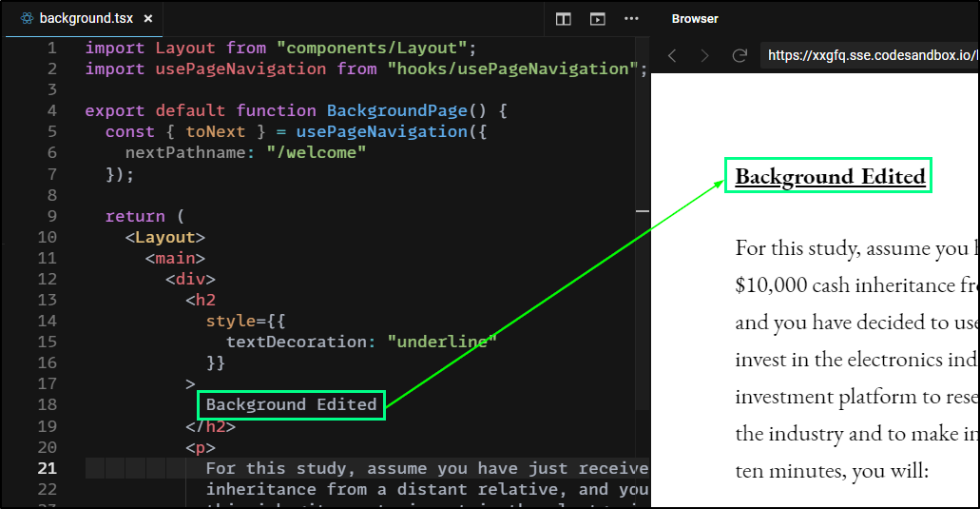
Task: Click "invest in the electronics" preview text
Action: (x=836, y=360)
